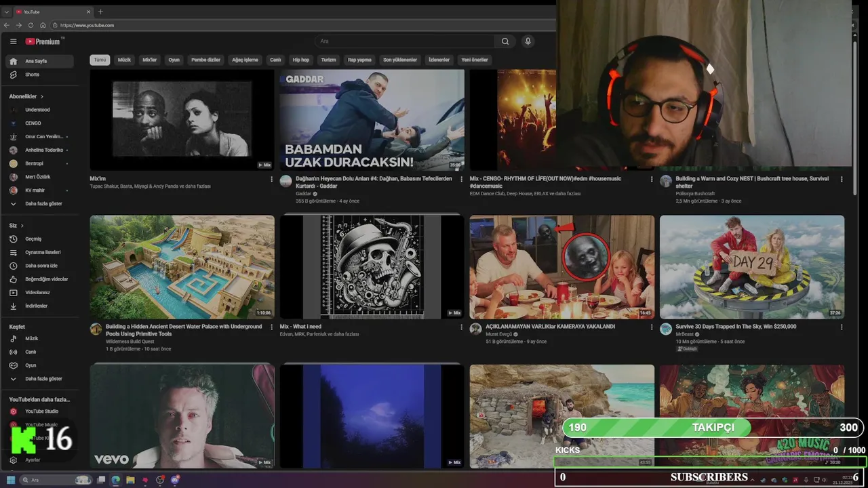Expand the Abonelikler section chevron

tap(42, 97)
